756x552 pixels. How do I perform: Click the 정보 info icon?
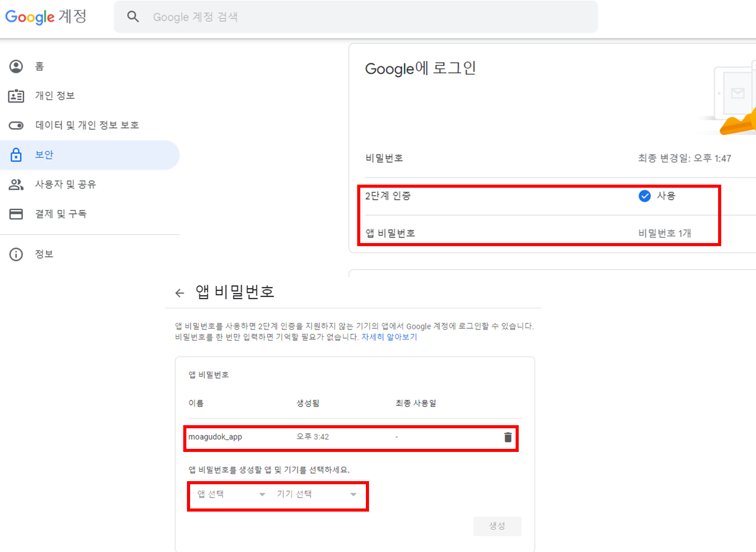pos(16,254)
